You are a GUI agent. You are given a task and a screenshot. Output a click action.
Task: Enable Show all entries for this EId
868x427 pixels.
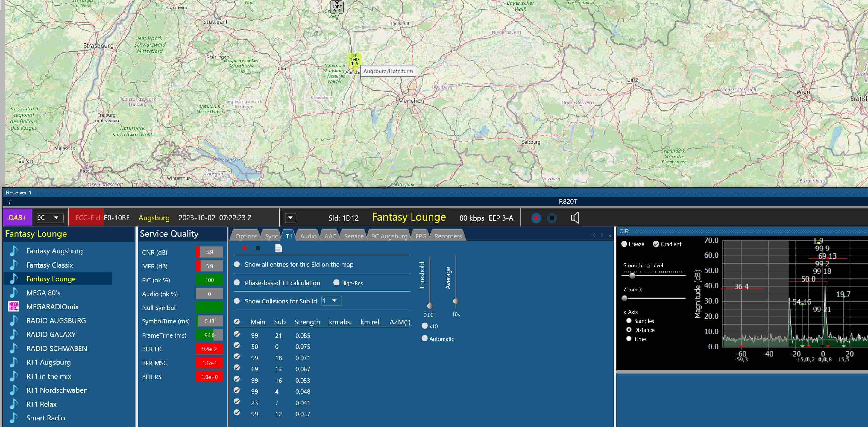point(237,264)
